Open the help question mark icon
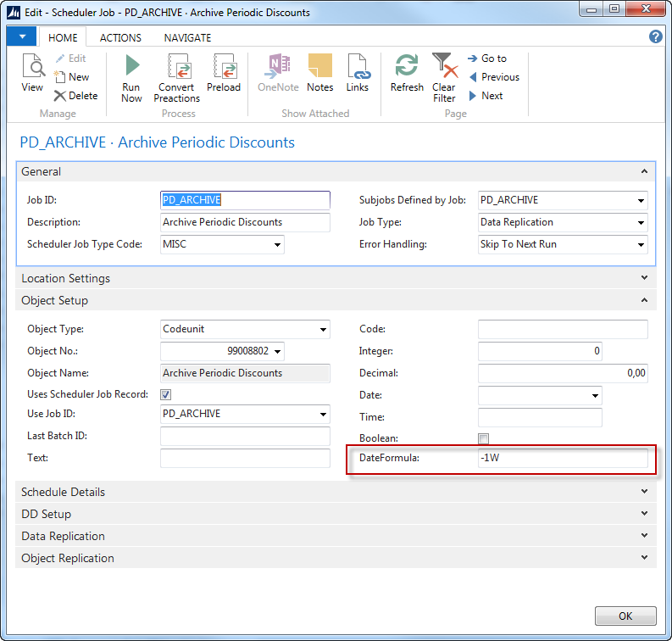 click(655, 36)
